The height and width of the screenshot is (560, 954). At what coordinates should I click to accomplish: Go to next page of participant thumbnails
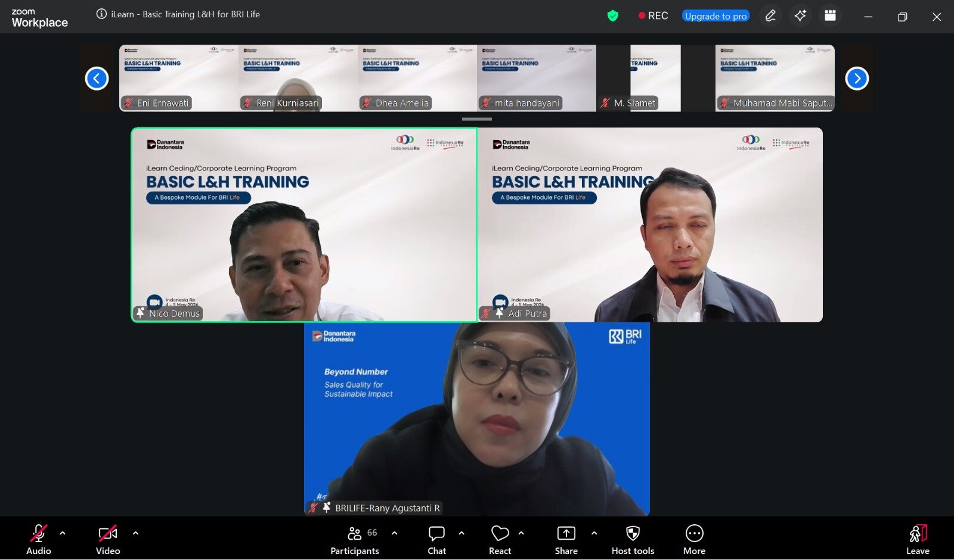pos(857,79)
